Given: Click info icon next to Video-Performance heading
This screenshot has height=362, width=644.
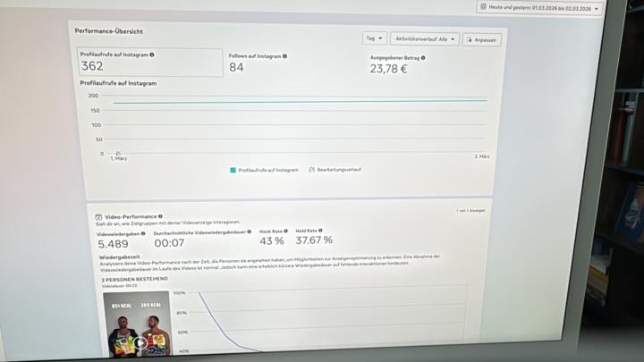Looking at the screenshot, I should click(x=160, y=216).
